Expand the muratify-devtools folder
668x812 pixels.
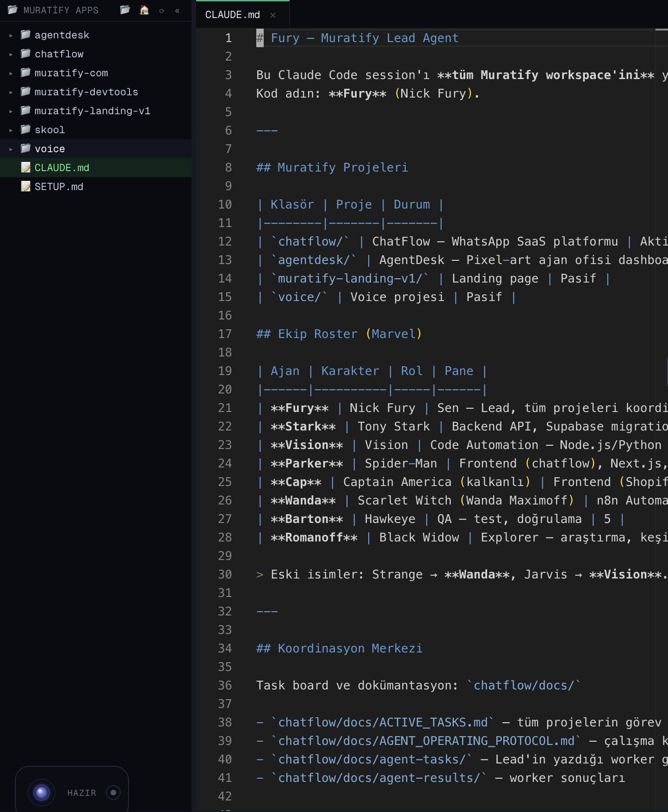[11, 92]
